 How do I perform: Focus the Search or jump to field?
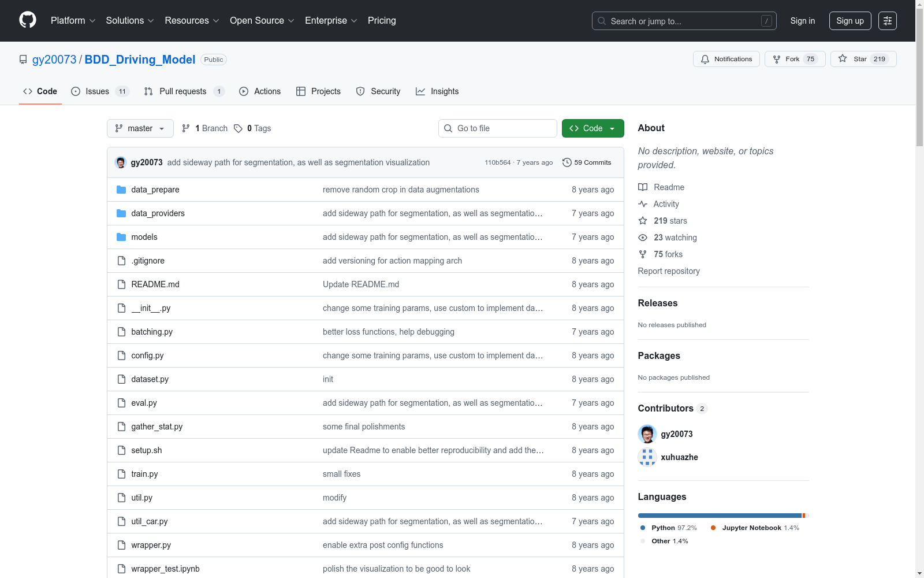684,21
